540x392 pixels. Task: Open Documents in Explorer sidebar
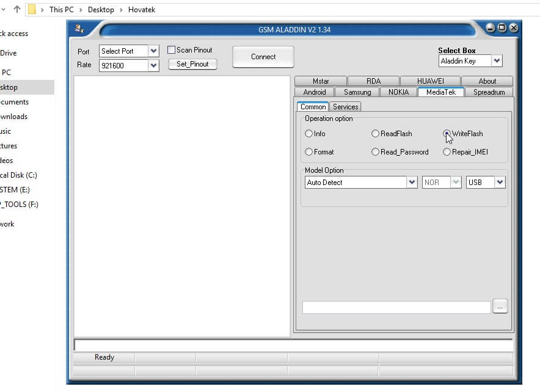click(x=14, y=102)
